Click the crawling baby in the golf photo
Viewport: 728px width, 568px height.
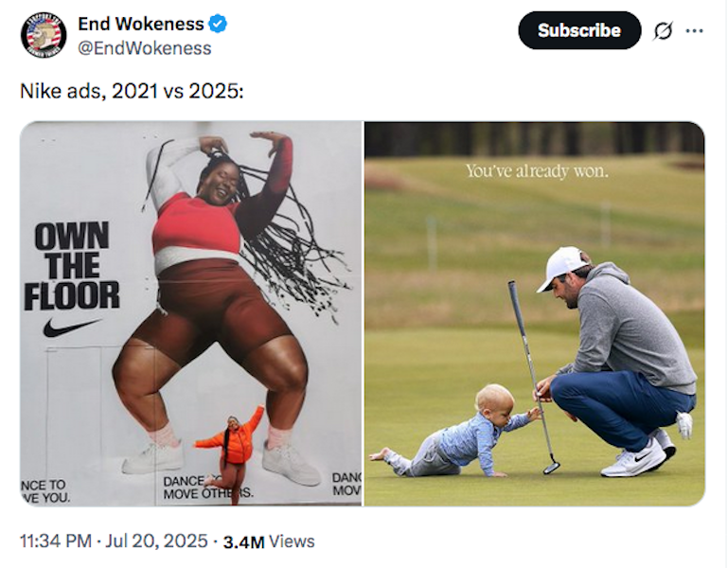point(457,432)
